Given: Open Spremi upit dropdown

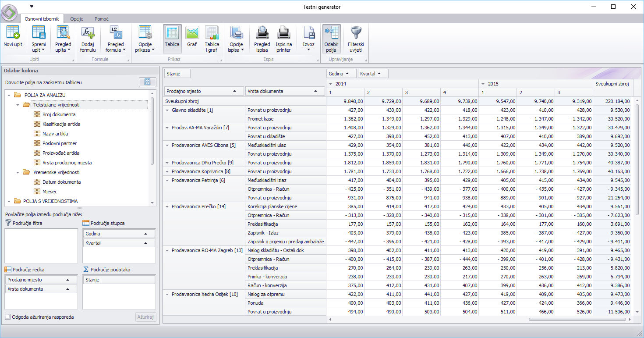Looking at the screenshot, I should point(39,47).
